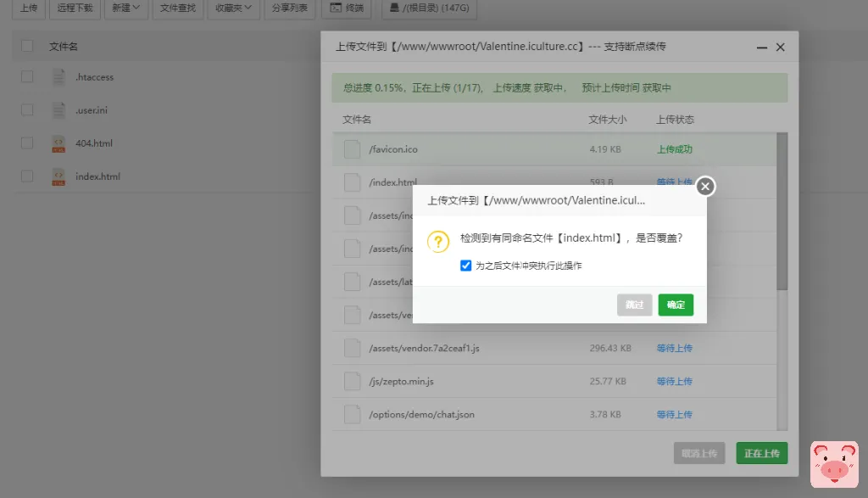
Task: Click 等待上传 status of zepto.min.js
Action: tap(674, 381)
